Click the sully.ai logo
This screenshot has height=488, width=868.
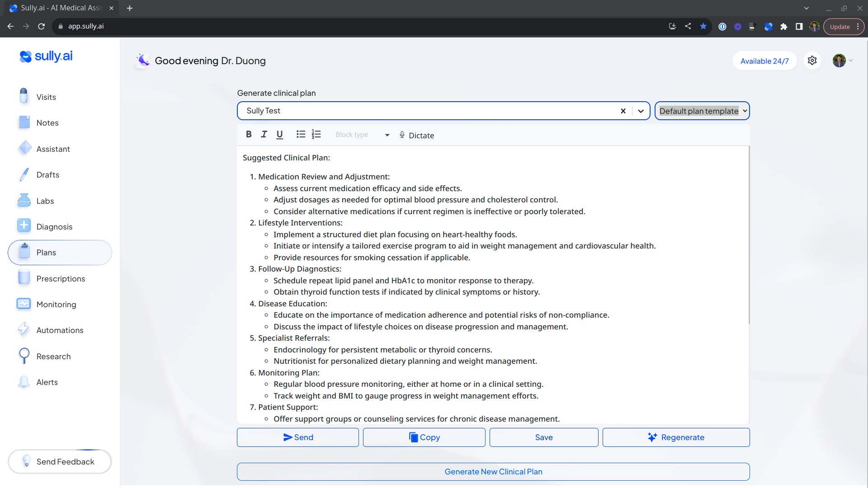[46, 56]
